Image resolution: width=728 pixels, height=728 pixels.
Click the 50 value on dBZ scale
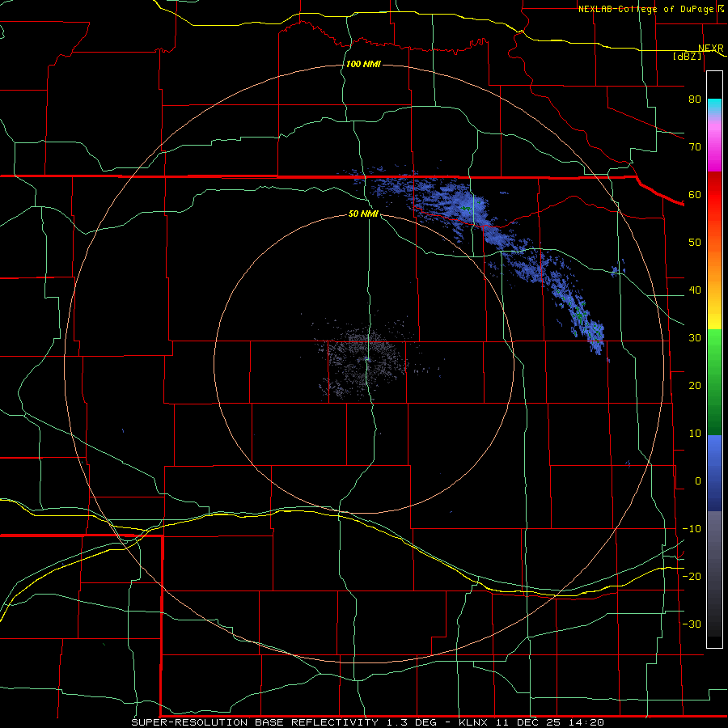(x=695, y=243)
